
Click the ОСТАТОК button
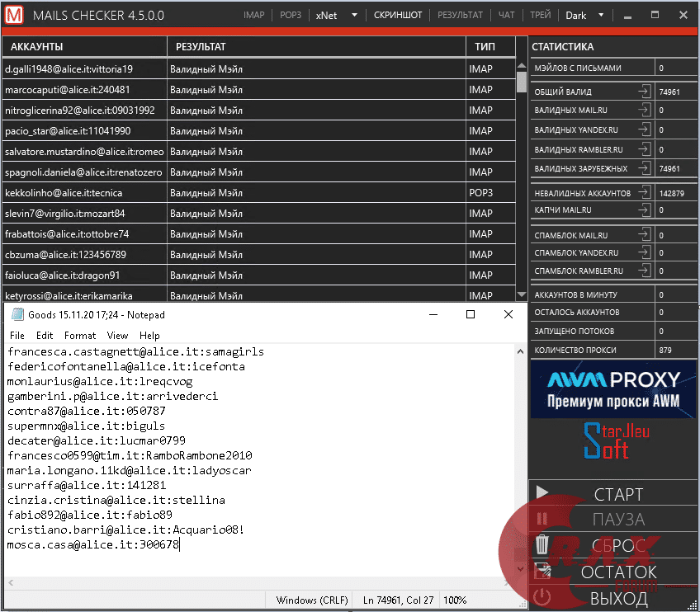pyautogui.click(x=613, y=572)
